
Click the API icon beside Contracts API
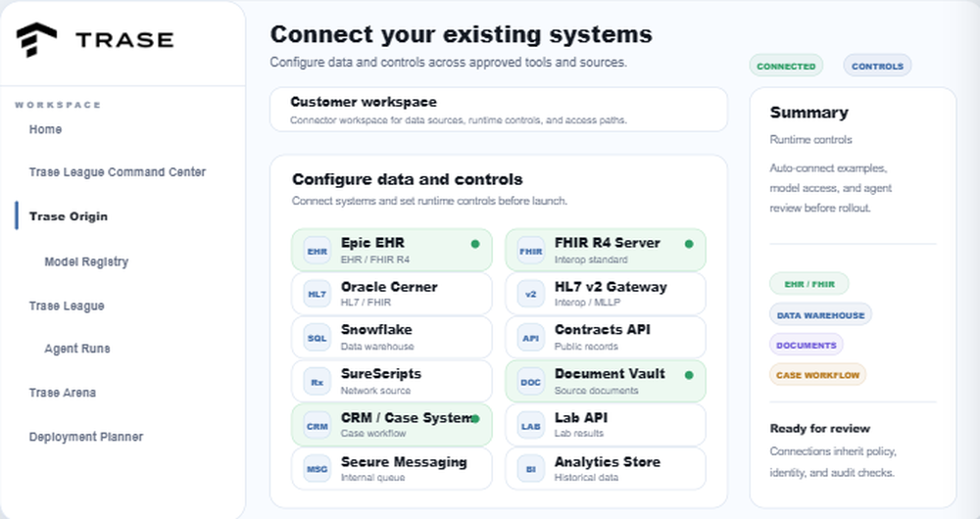[x=530, y=338]
